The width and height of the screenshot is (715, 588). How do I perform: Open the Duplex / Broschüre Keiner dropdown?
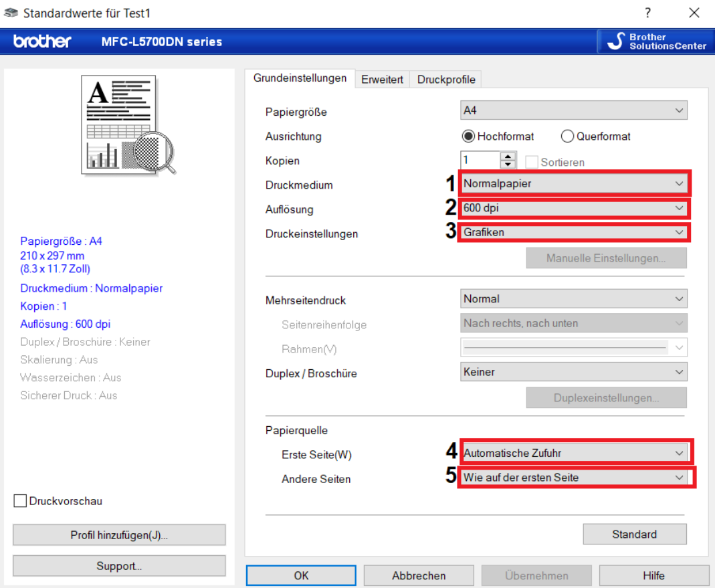pyautogui.click(x=574, y=372)
